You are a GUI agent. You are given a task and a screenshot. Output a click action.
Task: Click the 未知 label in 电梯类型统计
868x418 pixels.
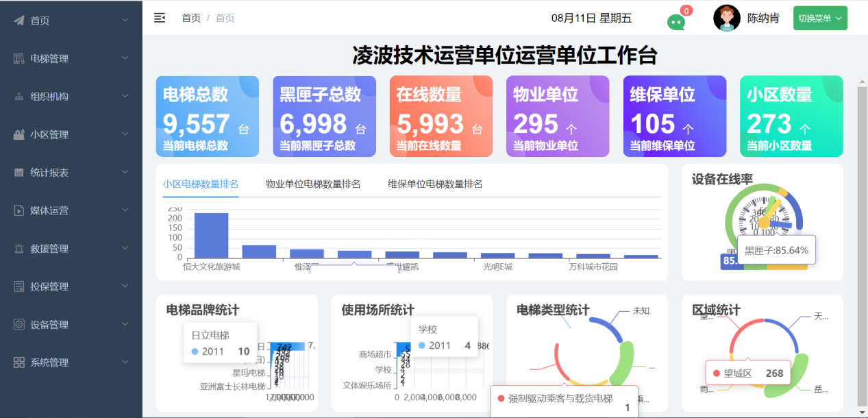[x=641, y=310]
